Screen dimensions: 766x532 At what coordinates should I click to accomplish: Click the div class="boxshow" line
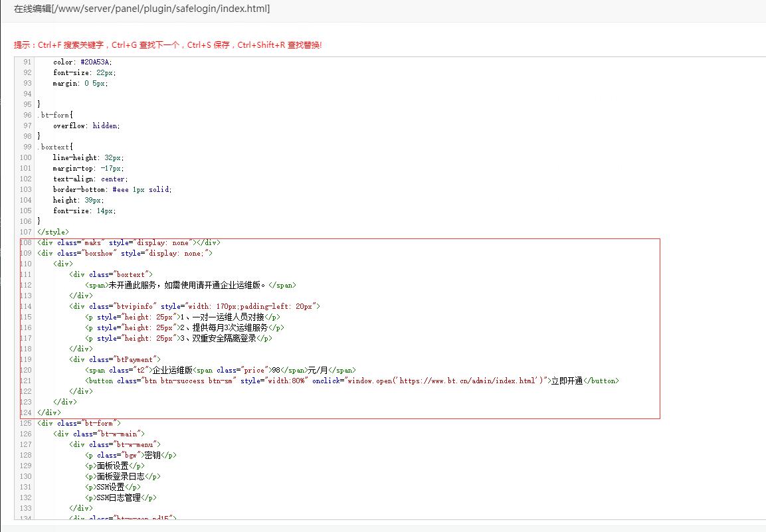click(x=124, y=253)
